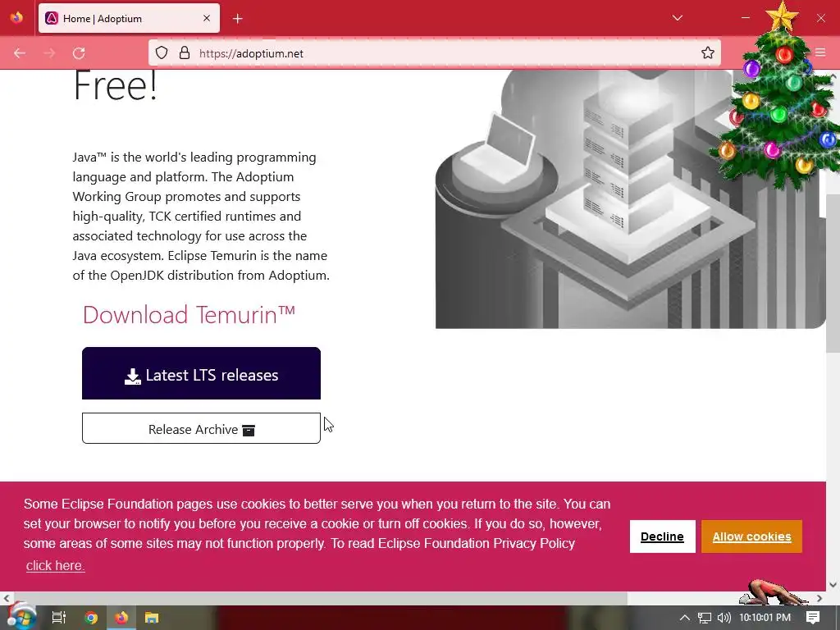Click the server illustration image
The width and height of the screenshot is (840, 630).
click(x=631, y=199)
